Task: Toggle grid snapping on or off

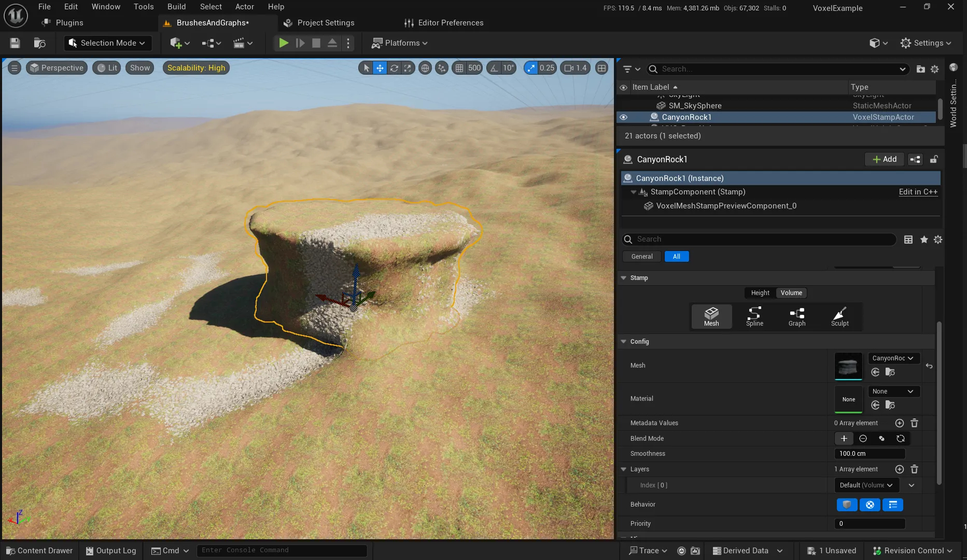Action: [459, 67]
